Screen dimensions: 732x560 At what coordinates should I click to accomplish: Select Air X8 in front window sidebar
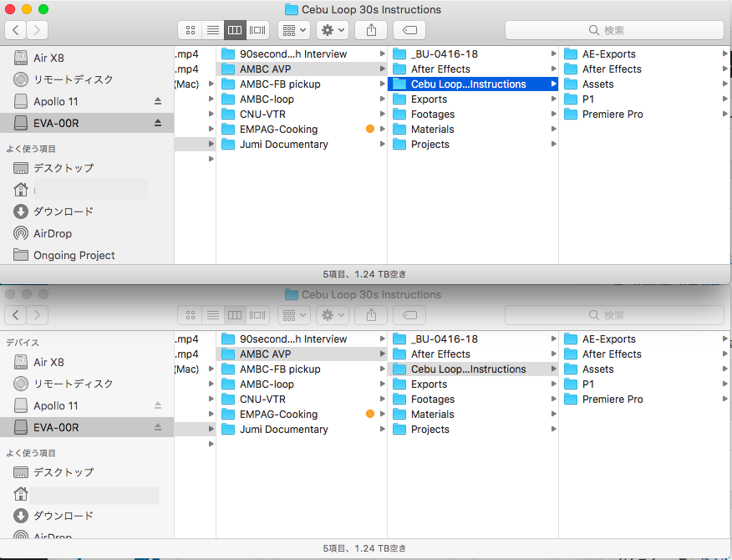[87, 58]
